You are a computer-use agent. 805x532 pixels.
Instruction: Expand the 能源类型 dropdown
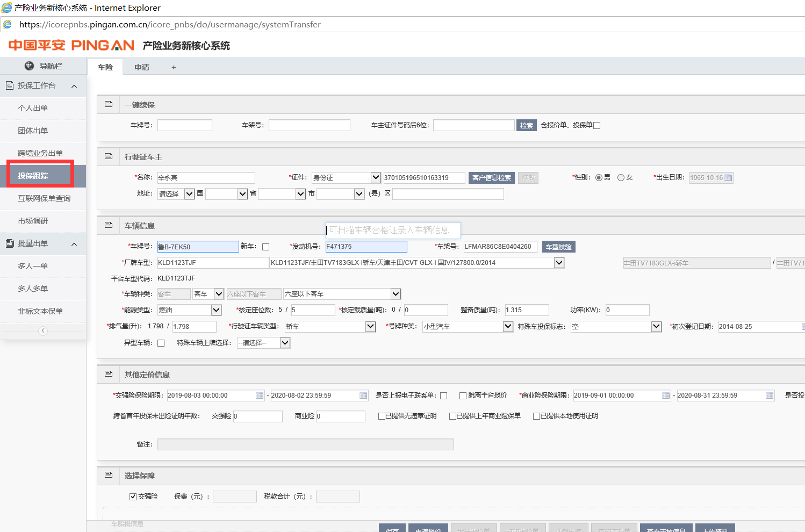click(x=216, y=310)
